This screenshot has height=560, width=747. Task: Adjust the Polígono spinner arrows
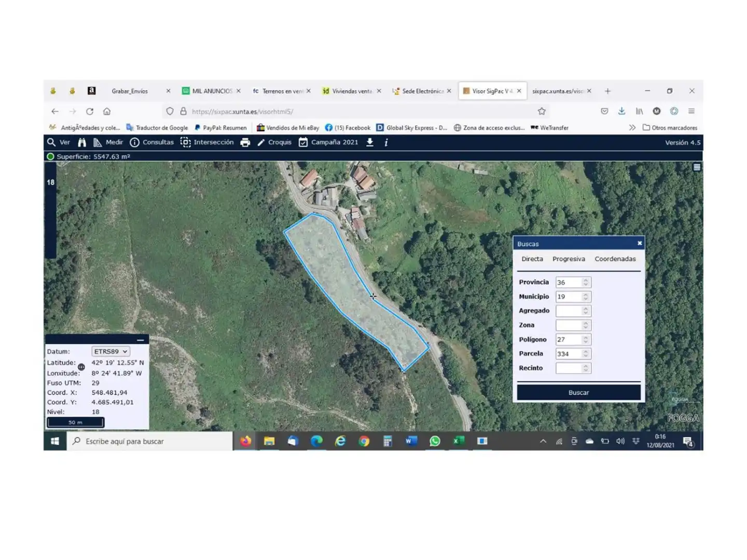point(586,340)
